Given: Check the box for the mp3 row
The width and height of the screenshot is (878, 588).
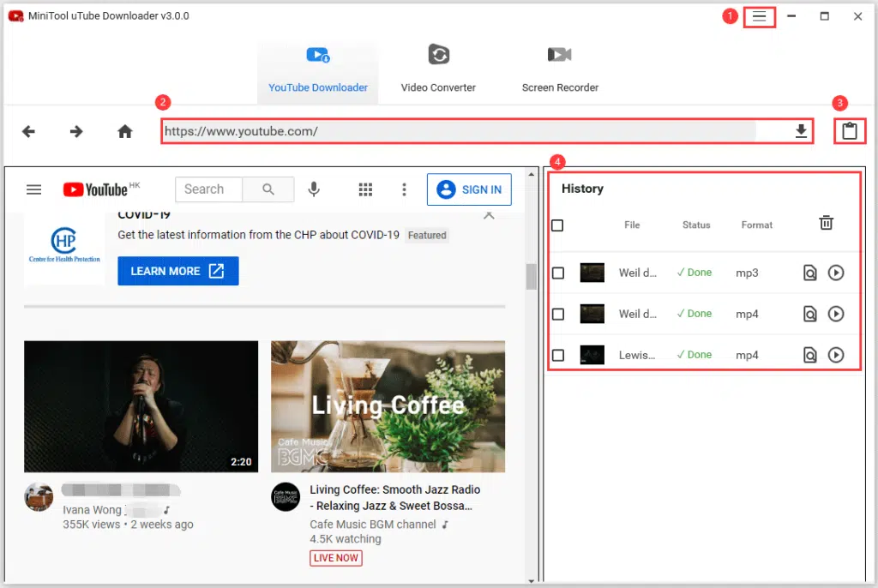Looking at the screenshot, I should pyautogui.click(x=558, y=273).
